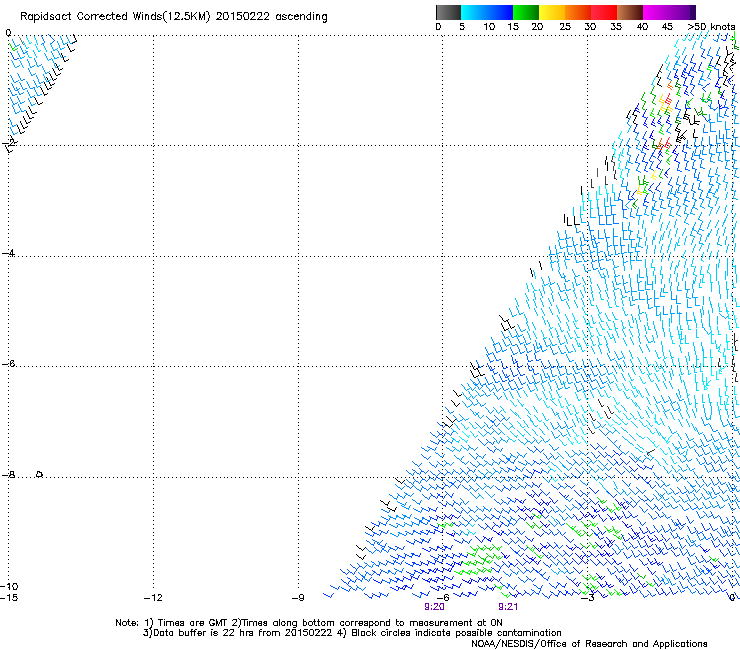Click the title 'Rapidscat Corrected Winds(12.5KM)'
The height and width of the screenshot is (650, 740).
pyautogui.click(x=115, y=17)
